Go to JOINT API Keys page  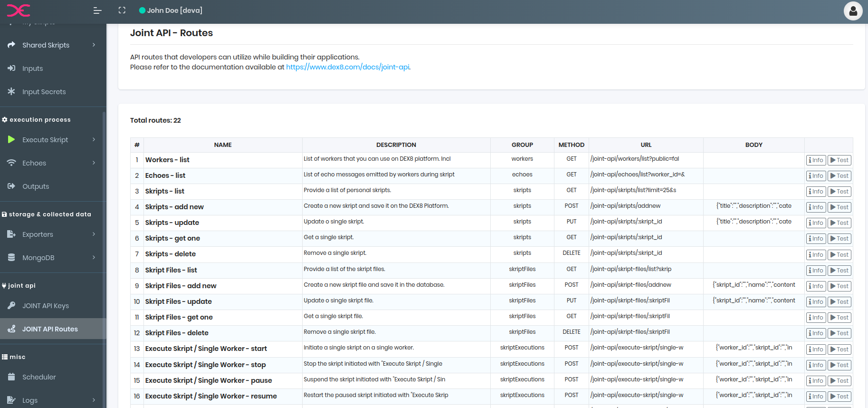[x=53, y=306]
